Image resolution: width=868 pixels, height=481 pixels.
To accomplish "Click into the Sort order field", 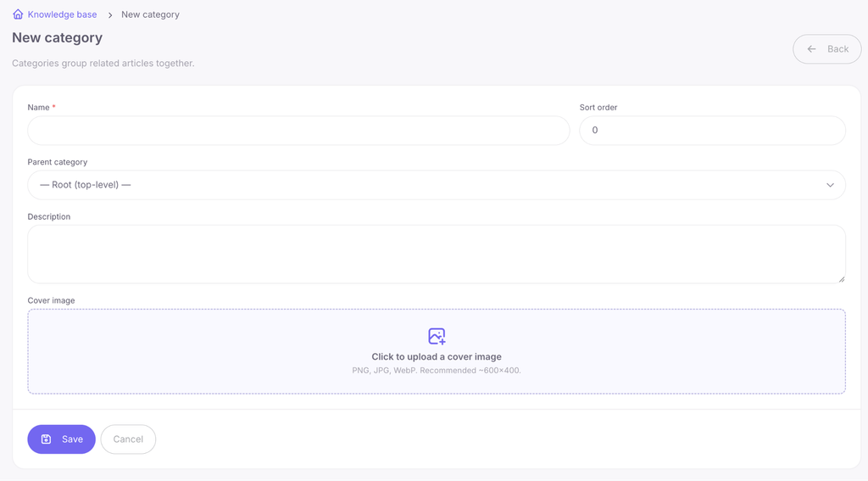I will click(712, 131).
